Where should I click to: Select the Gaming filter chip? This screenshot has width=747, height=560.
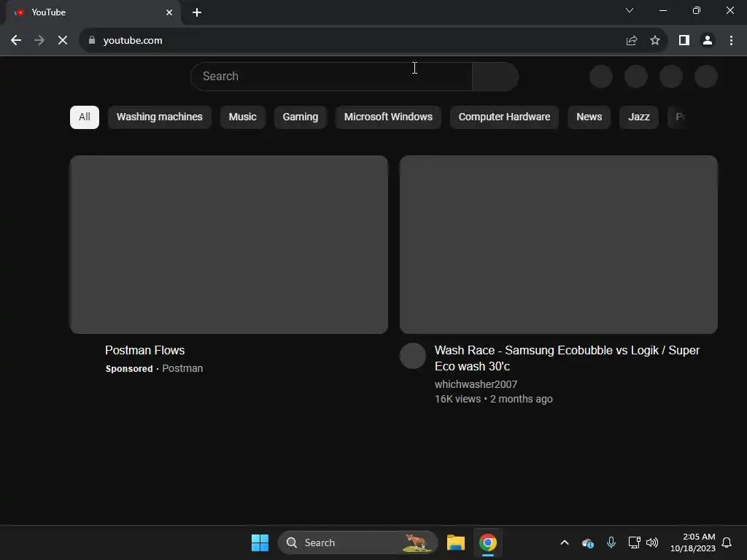tap(300, 117)
